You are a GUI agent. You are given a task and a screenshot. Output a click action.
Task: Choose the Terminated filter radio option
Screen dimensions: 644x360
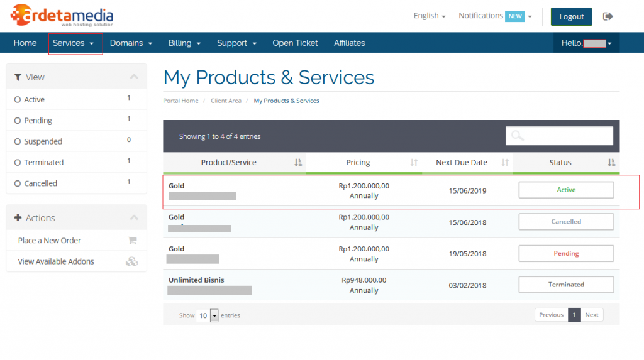[x=18, y=163]
